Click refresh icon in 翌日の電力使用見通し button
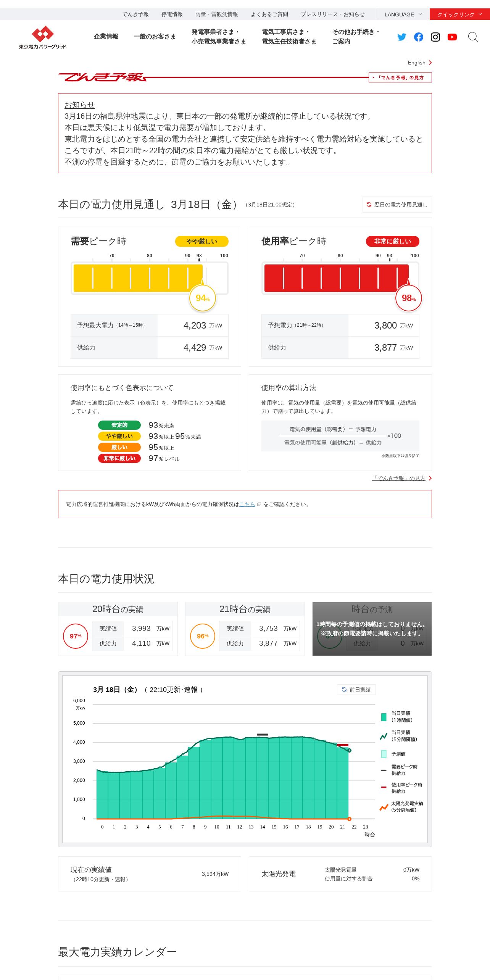The width and height of the screenshot is (490, 980). coord(369,205)
